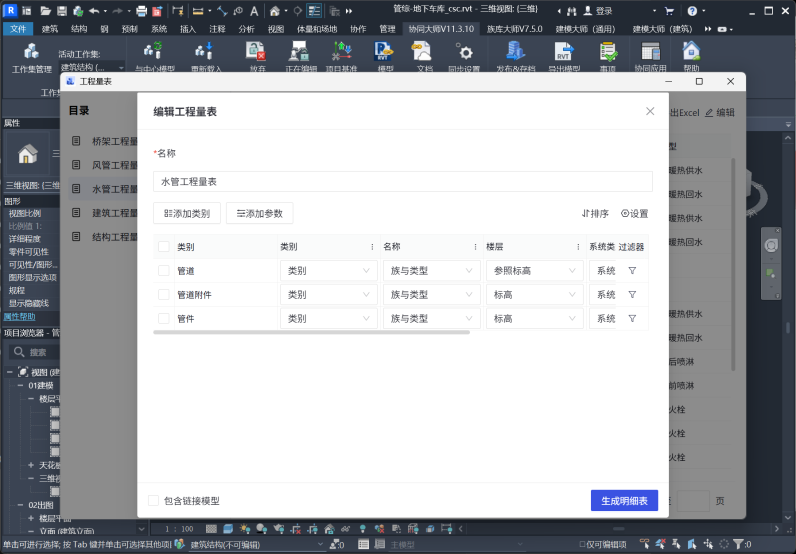
Task: Enable the 包含链接模型 checkbox
Action: tap(153, 501)
